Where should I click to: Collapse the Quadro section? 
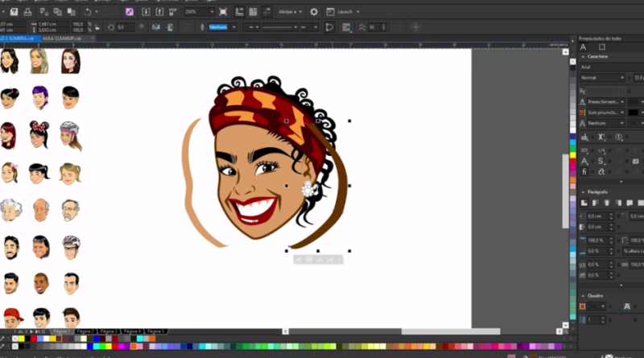pos(583,295)
